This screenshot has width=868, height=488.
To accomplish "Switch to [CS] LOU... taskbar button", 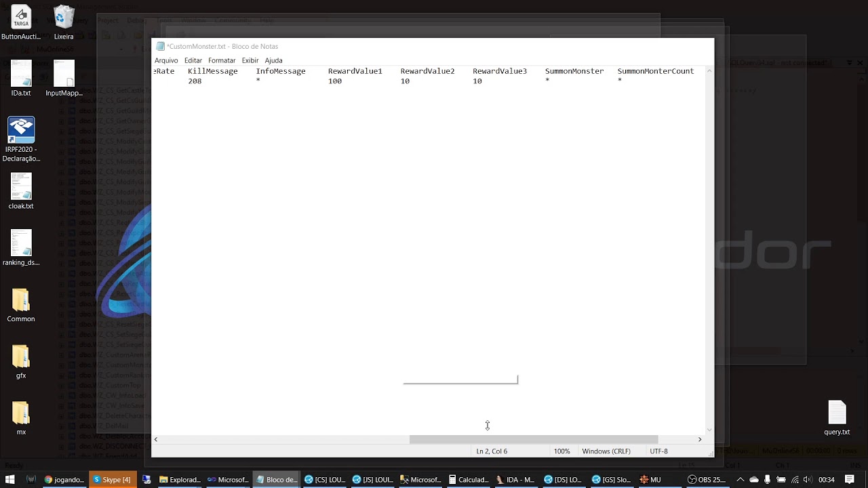I will [325, 479].
